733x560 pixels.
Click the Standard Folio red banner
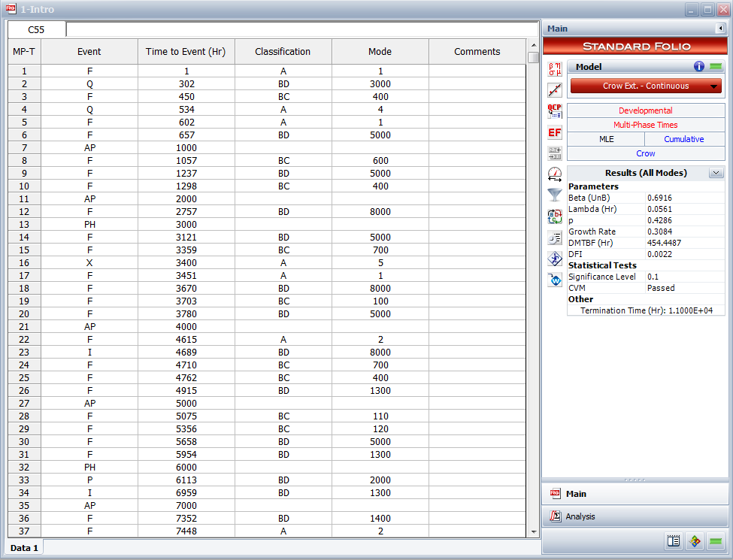point(635,47)
